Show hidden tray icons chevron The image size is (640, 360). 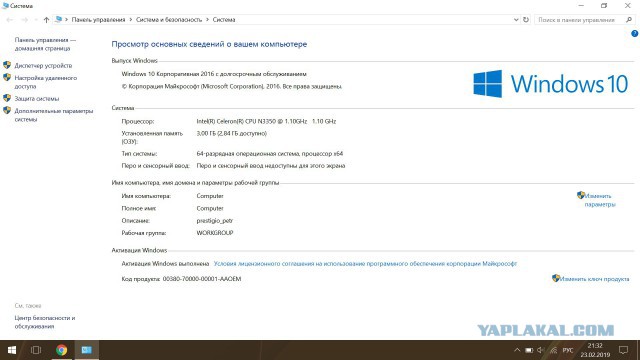click(517, 350)
